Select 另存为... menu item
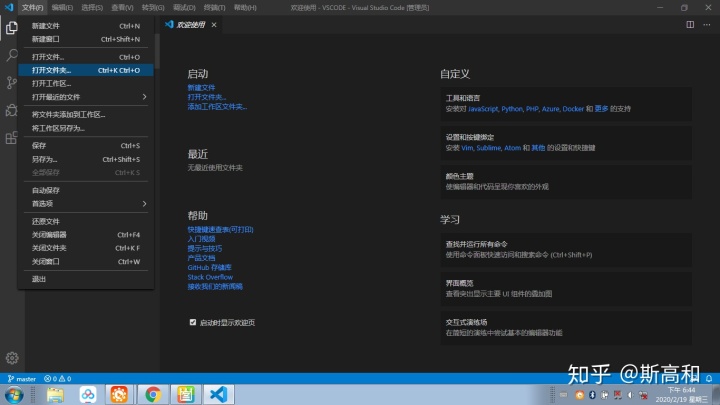 85,159
